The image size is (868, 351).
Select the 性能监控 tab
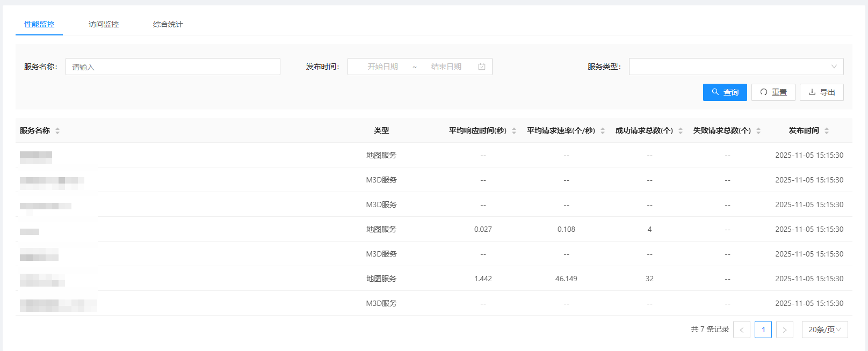coord(39,24)
